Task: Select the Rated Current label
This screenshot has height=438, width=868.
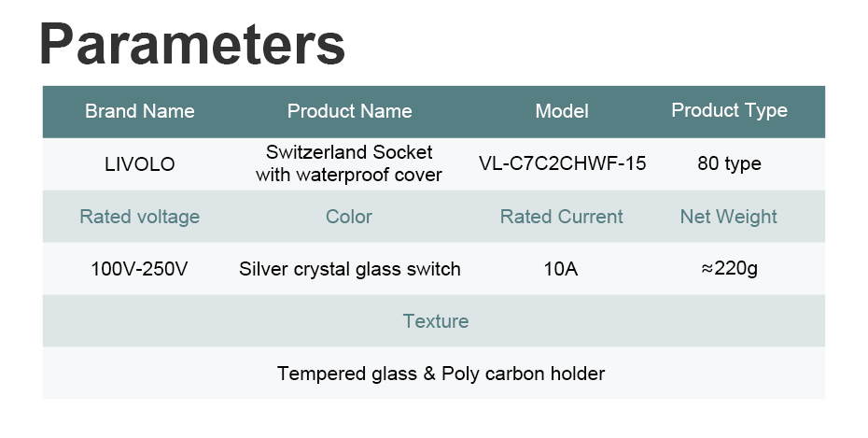Action: pos(561,217)
